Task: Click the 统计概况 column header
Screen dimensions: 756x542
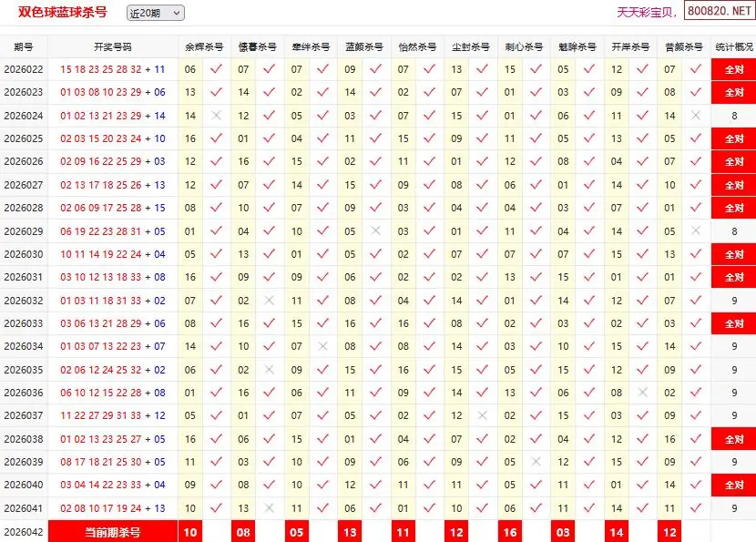Action: click(x=733, y=46)
